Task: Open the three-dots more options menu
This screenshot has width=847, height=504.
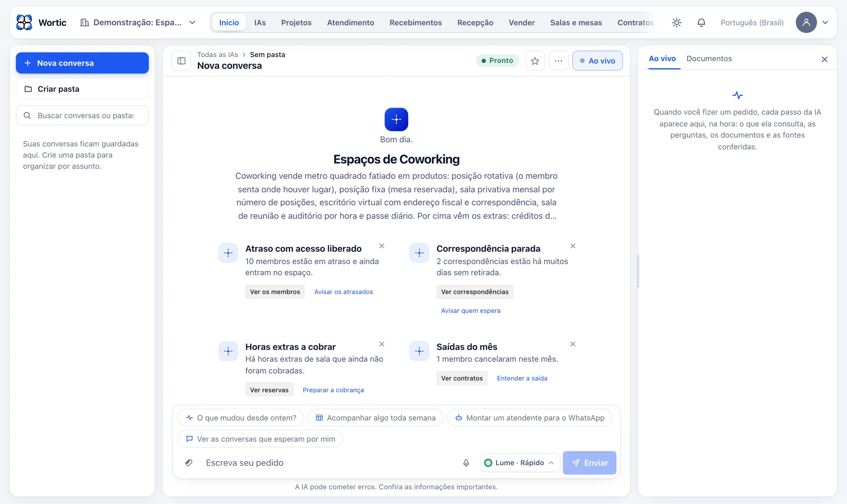Action: [x=559, y=61]
